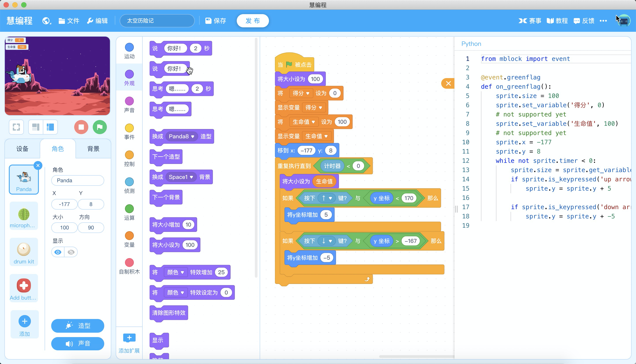Click the sprite name field Panda

[78, 180]
